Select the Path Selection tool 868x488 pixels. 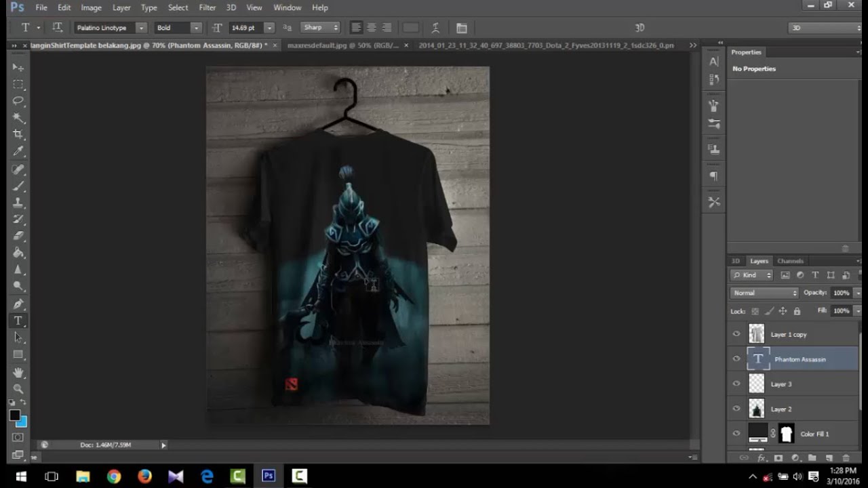pyautogui.click(x=18, y=338)
